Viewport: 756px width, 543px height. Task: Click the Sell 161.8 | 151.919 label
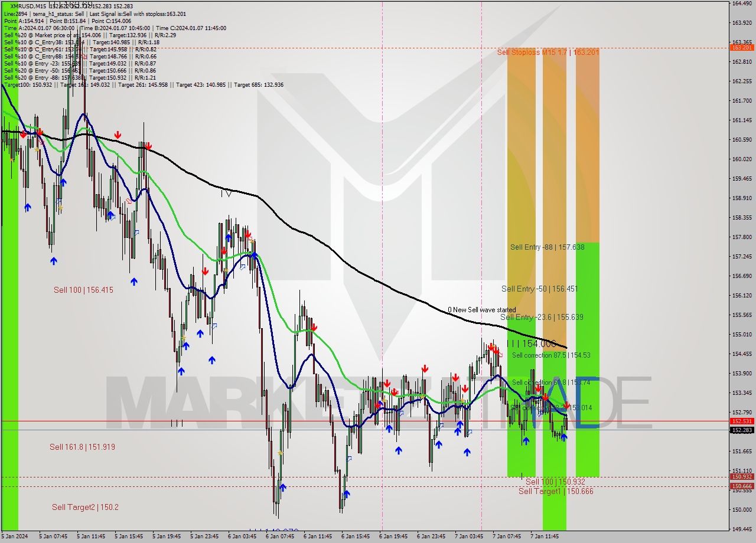(x=82, y=447)
